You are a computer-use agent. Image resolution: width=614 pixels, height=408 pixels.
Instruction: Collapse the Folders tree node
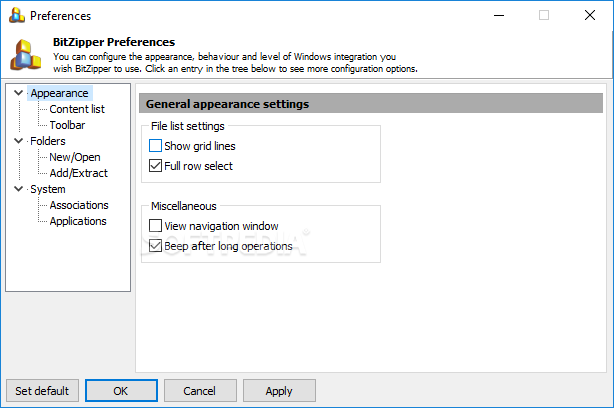[18, 141]
